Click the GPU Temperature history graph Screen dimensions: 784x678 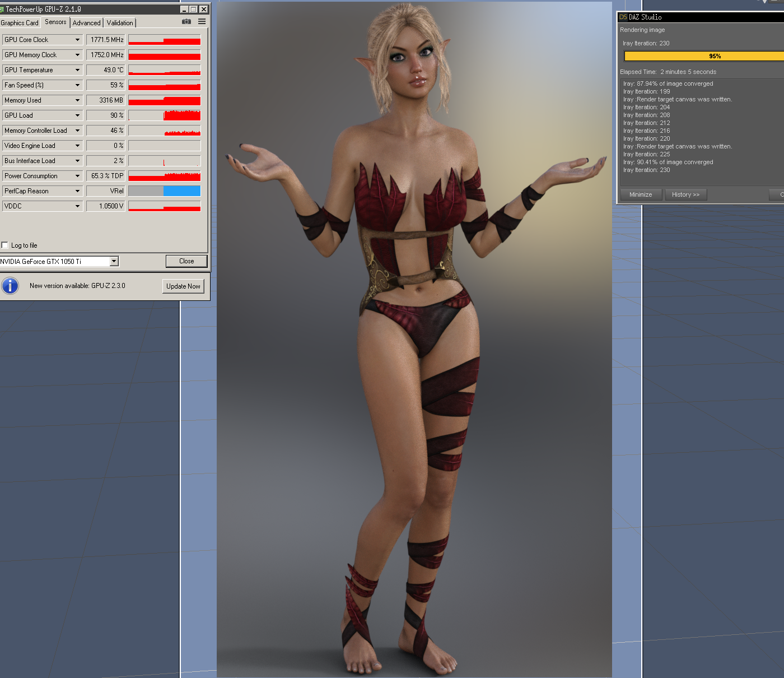pyautogui.click(x=165, y=70)
